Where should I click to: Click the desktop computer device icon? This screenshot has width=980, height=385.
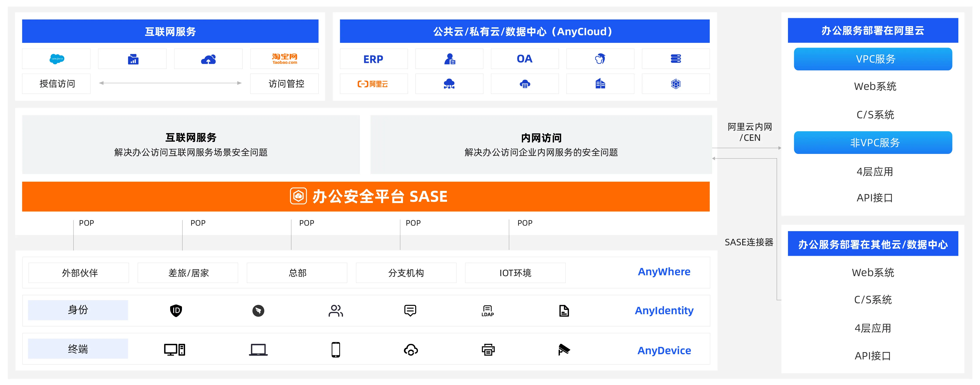tap(175, 350)
